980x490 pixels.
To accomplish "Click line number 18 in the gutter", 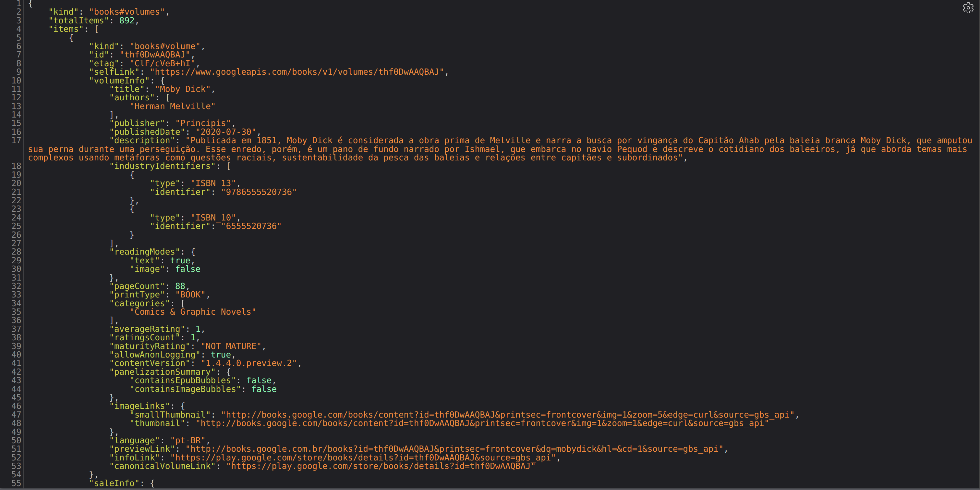I will pos(16,166).
